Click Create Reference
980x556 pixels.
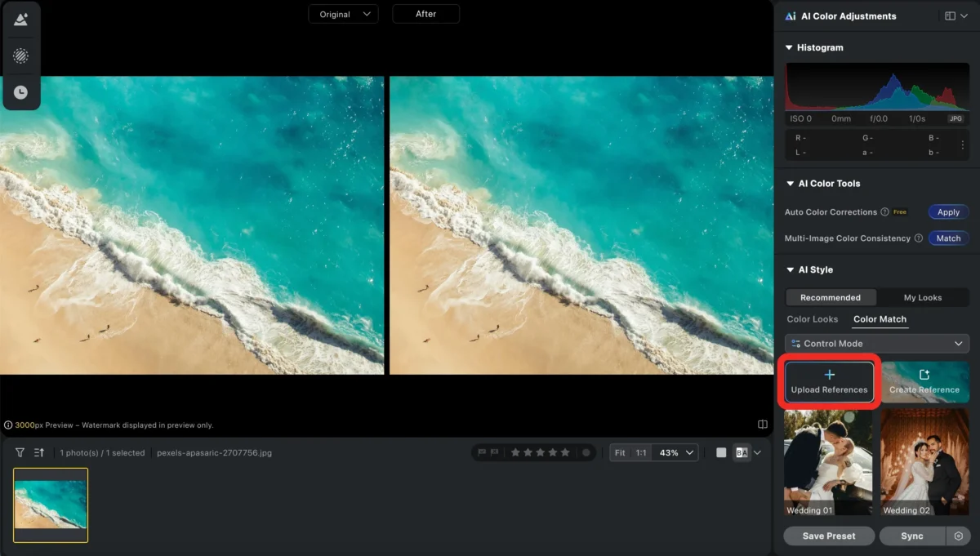pyautogui.click(x=924, y=382)
